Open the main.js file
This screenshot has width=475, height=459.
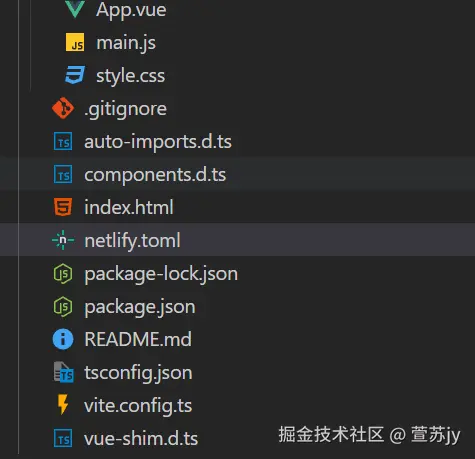point(126,43)
